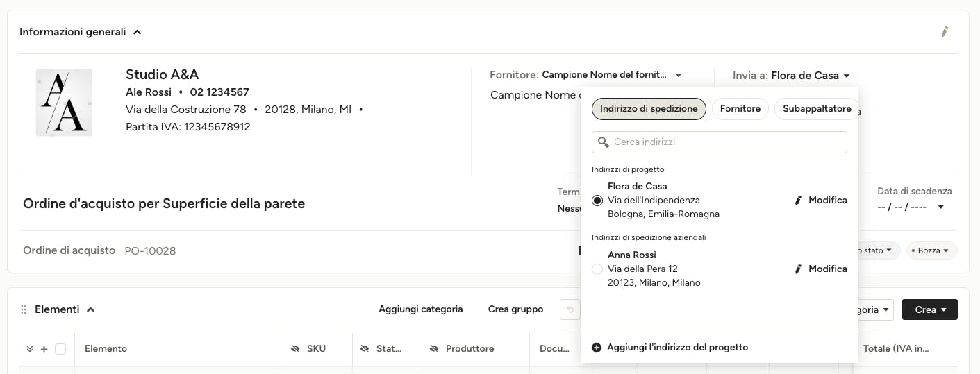Toggle visibility of the Produttore column
980x374 pixels.
tap(433, 349)
